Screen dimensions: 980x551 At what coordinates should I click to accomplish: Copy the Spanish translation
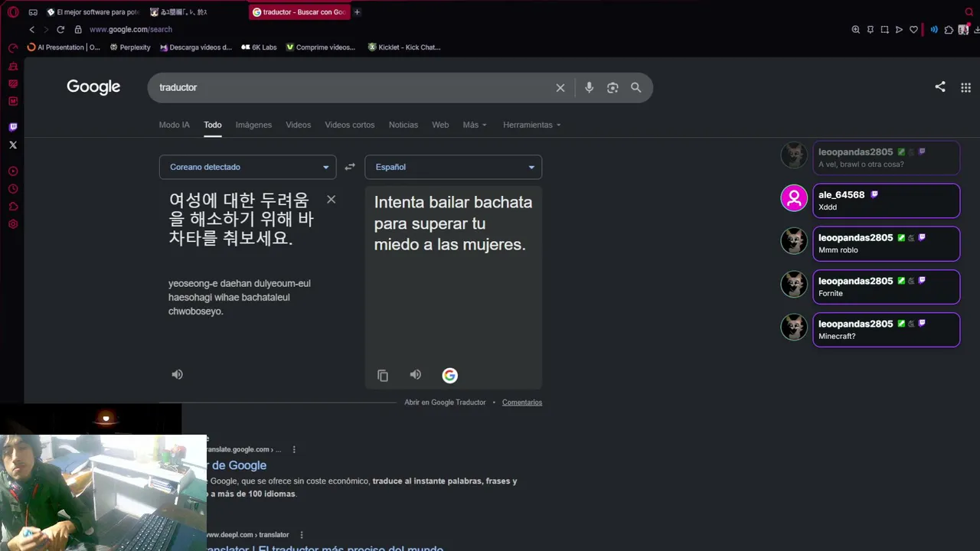383,375
